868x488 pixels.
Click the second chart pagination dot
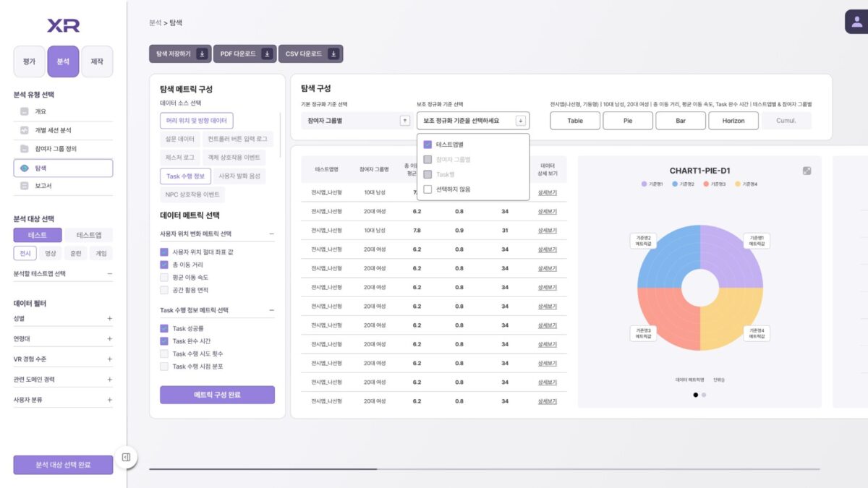704,395
